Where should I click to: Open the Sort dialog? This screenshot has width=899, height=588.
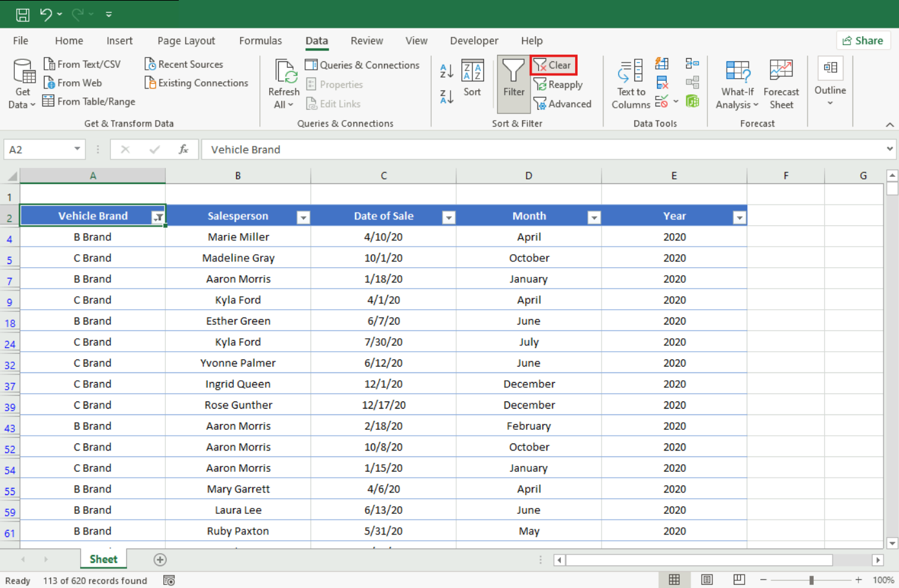pos(472,77)
